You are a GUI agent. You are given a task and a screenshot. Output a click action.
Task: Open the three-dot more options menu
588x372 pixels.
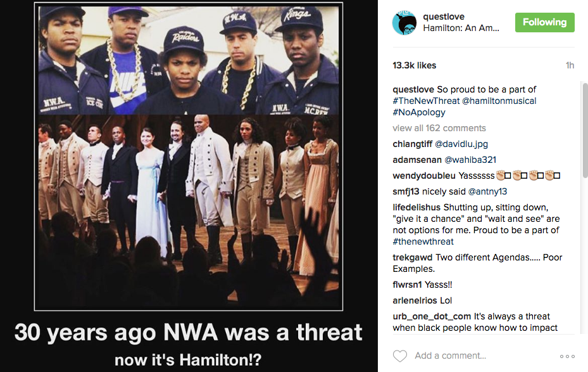point(567,356)
